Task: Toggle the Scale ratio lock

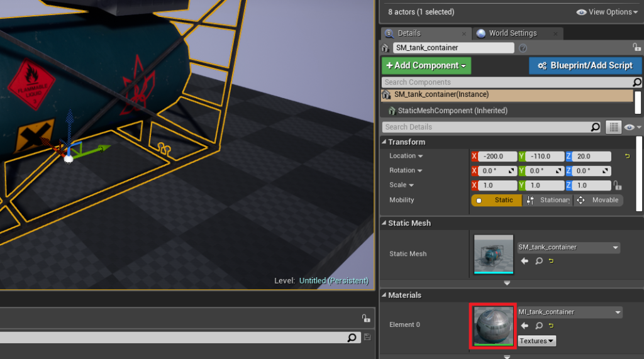Action: click(x=618, y=185)
